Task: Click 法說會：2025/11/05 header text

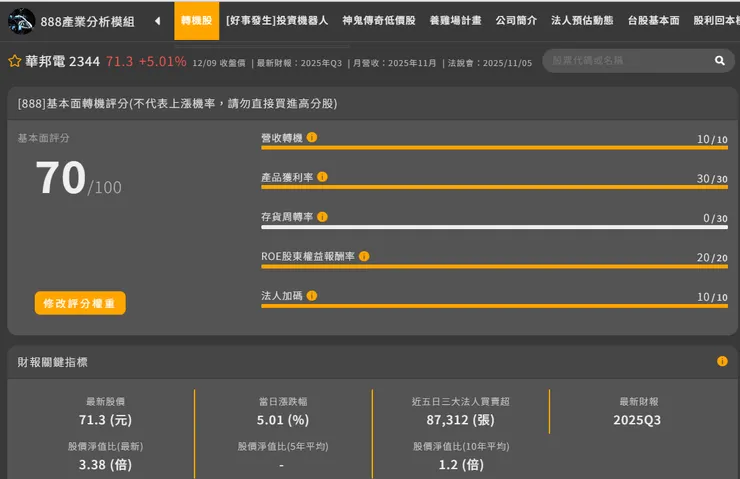Action: (x=490, y=63)
